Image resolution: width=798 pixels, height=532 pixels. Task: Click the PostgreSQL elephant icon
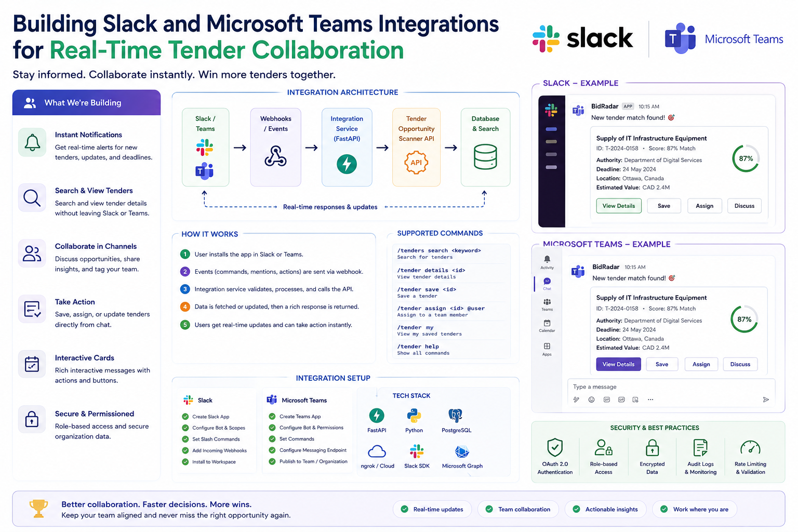[x=456, y=416]
